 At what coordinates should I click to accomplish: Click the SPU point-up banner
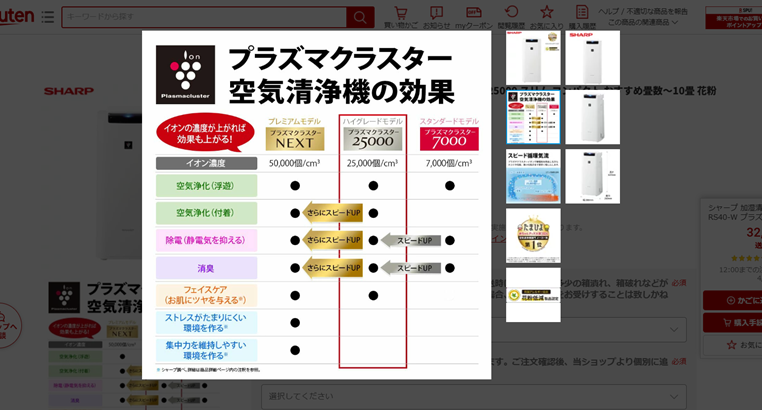pyautogui.click(x=734, y=18)
